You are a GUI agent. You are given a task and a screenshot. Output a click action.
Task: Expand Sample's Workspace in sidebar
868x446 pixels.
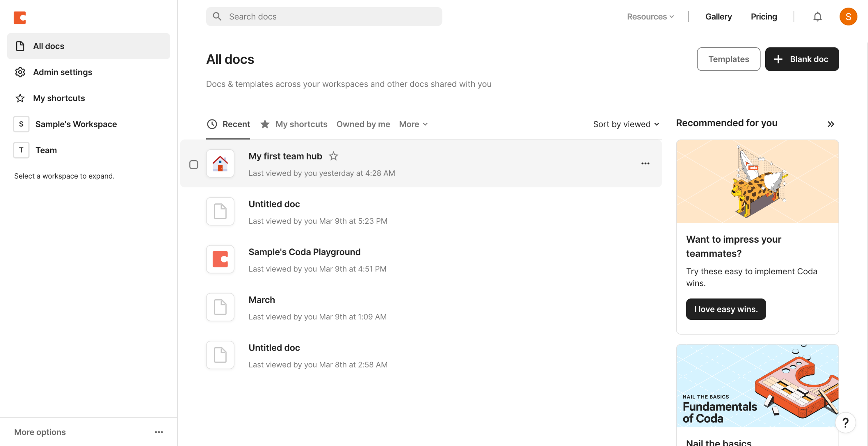(76, 124)
